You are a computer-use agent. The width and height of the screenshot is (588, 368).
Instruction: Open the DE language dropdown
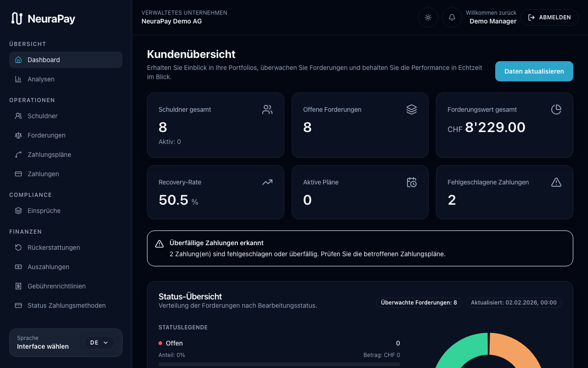tap(99, 343)
